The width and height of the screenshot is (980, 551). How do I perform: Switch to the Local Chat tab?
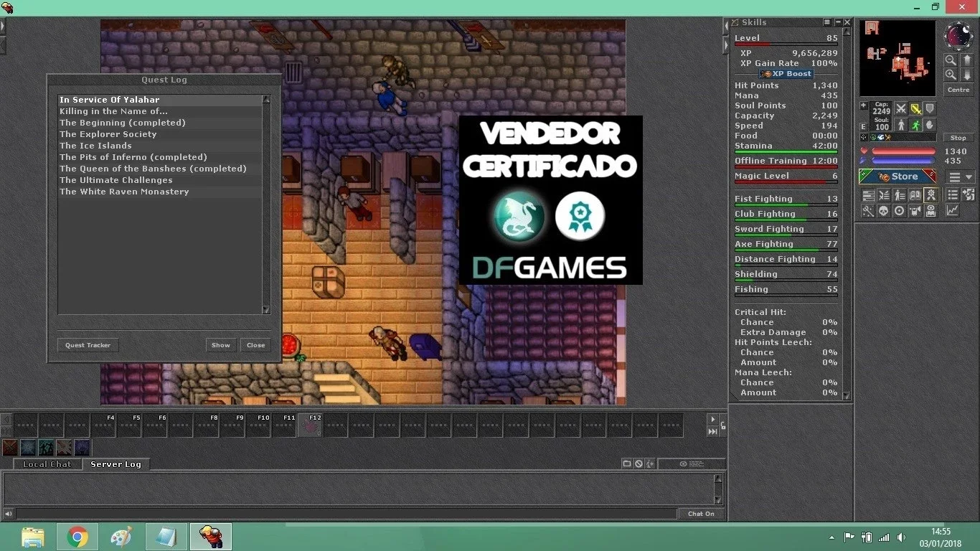(47, 464)
